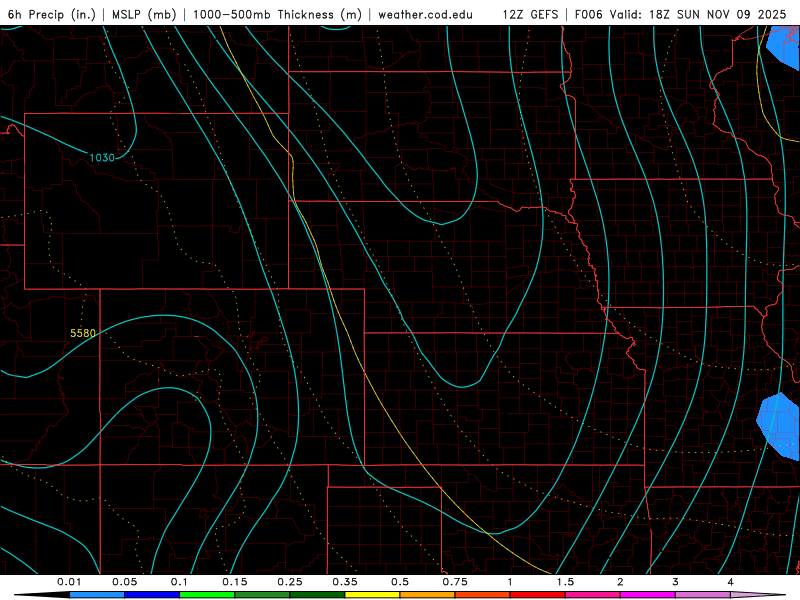Click the '6h Precip (in.)' title text

[x=52, y=14]
